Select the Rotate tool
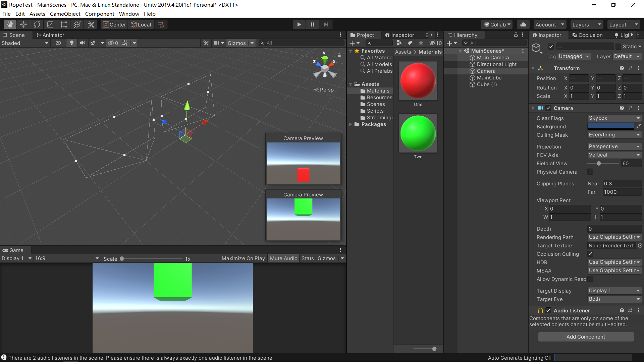Screen dimensions: 644x362 [37, 24]
